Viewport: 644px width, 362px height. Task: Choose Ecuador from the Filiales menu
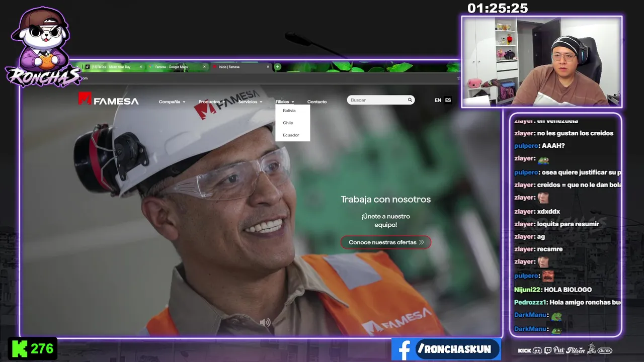(x=292, y=135)
